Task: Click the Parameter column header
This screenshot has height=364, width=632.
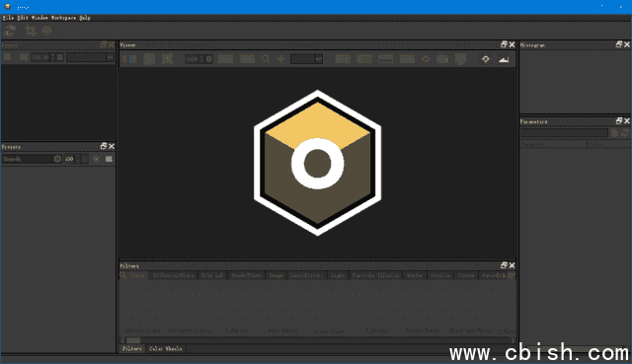Action: [553, 144]
